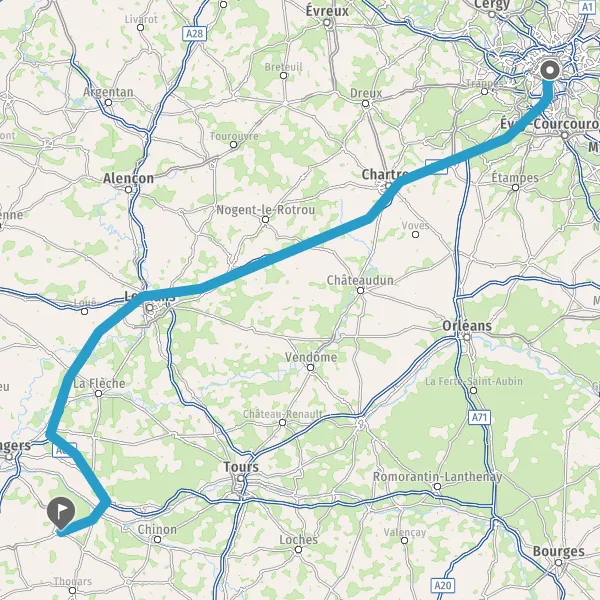Click the Bourges city label
This screenshot has height=600, width=600.
tap(559, 551)
